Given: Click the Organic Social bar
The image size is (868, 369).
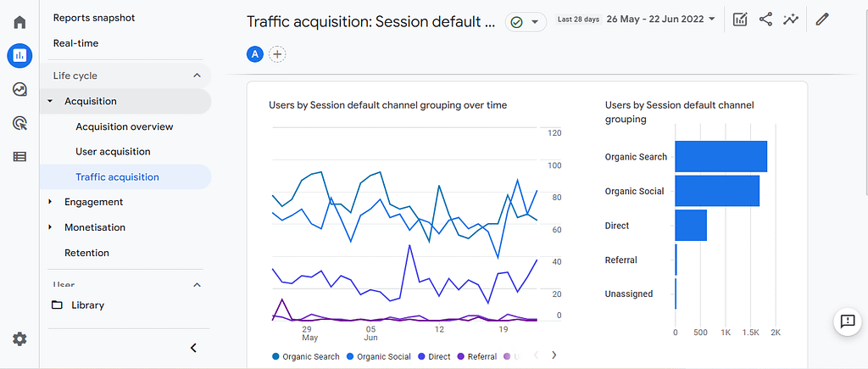Looking at the screenshot, I should click(717, 191).
